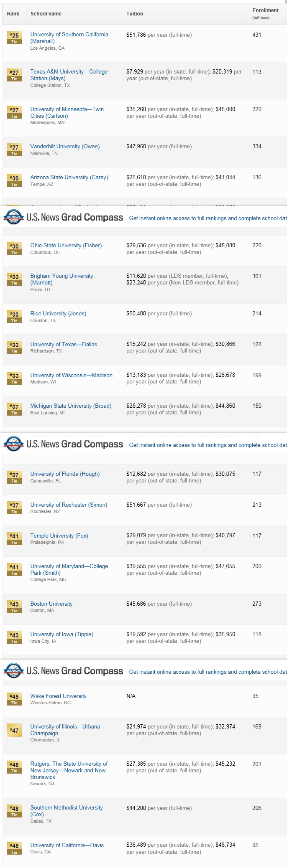Open Wake Forest University page
The height and width of the screenshot is (868, 287).
coord(58,696)
